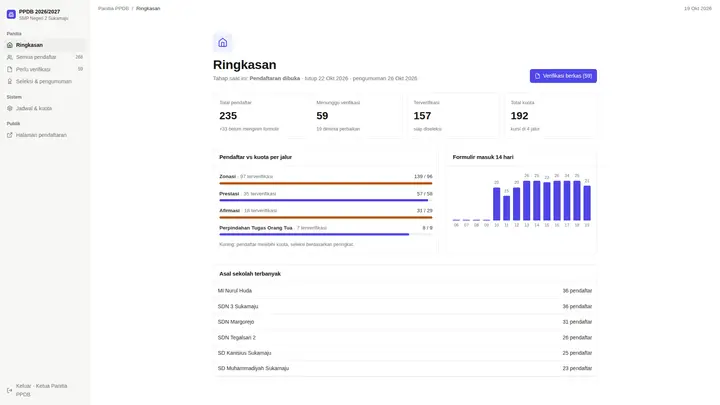The width and height of the screenshot is (720, 405).
Task: Click the external link icon beside Halaman pendaftaran
Action: click(10, 135)
